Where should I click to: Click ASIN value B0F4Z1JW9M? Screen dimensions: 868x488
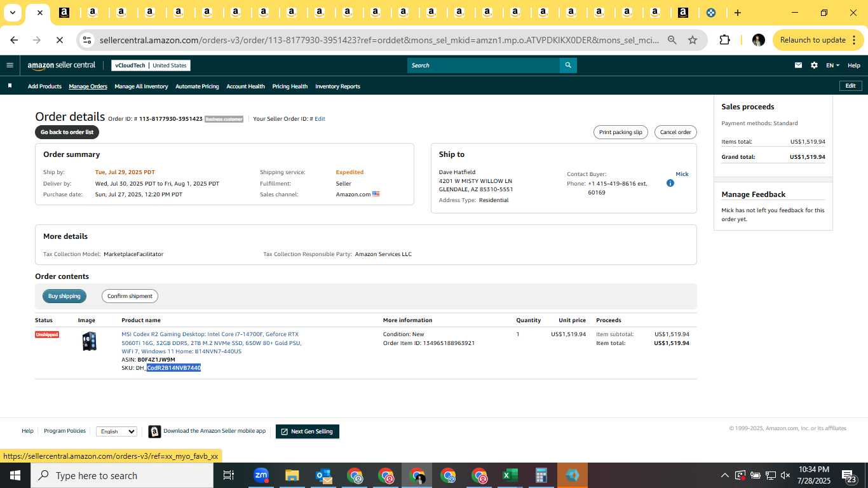(156, 360)
